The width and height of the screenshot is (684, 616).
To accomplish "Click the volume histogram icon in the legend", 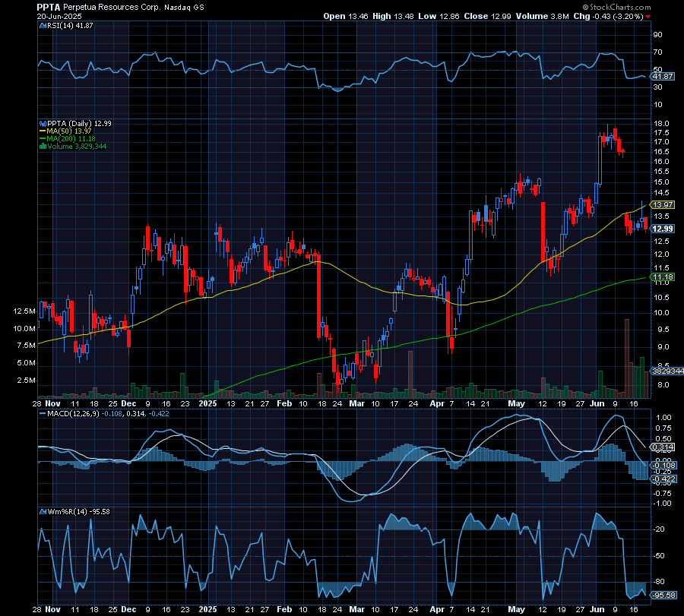I will click(43, 145).
